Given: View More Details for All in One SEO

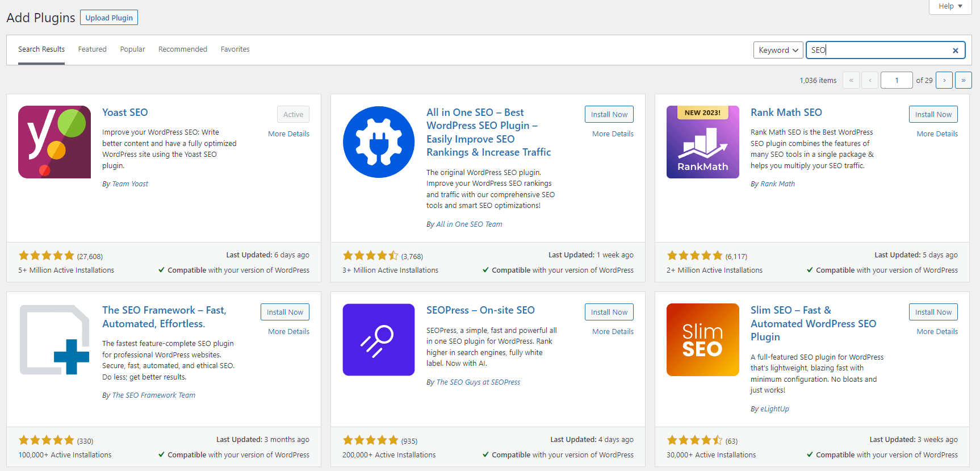Looking at the screenshot, I should 613,134.
